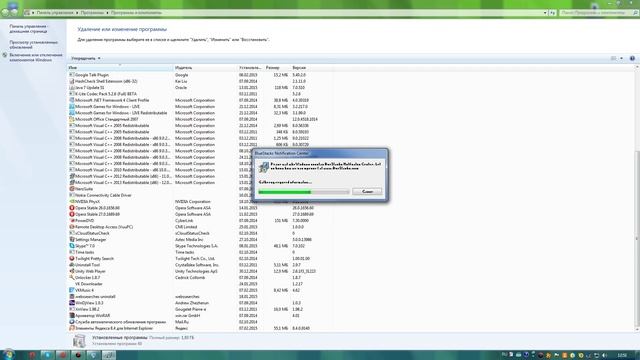Click the installed programs summary icon
Viewport: 640px width, 360px height.
[x=79, y=341]
